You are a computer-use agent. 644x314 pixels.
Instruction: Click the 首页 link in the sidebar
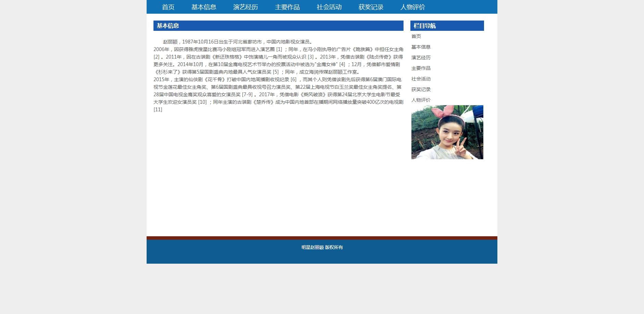(416, 36)
